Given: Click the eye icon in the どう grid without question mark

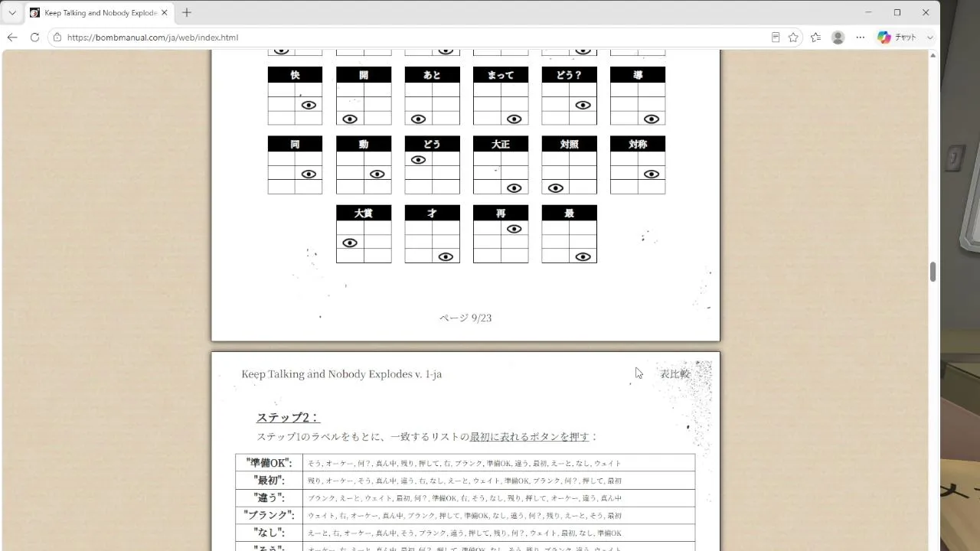Looking at the screenshot, I should click(418, 160).
